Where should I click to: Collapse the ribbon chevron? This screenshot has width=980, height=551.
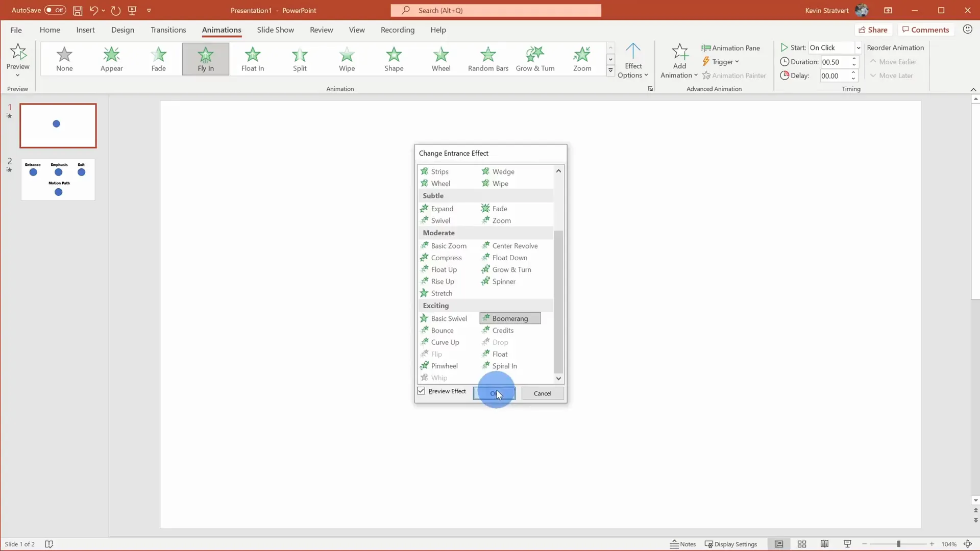pos(973,89)
